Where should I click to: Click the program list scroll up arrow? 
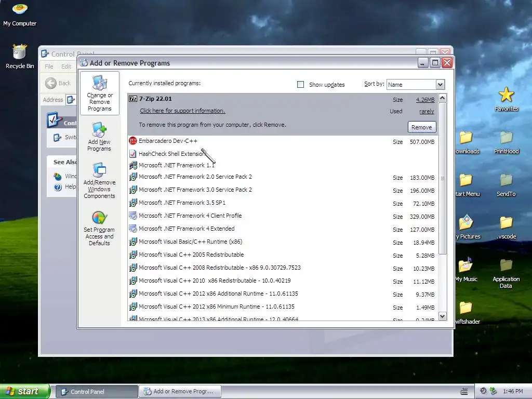[443, 98]
